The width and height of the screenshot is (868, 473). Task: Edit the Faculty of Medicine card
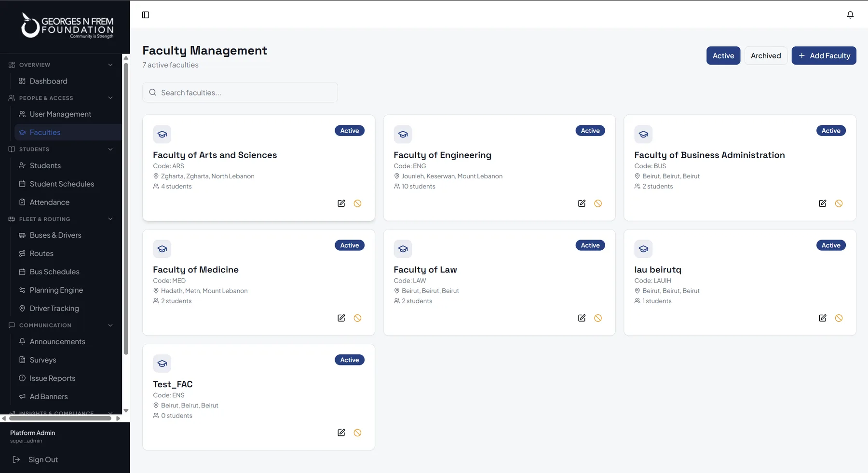point(341,318)
